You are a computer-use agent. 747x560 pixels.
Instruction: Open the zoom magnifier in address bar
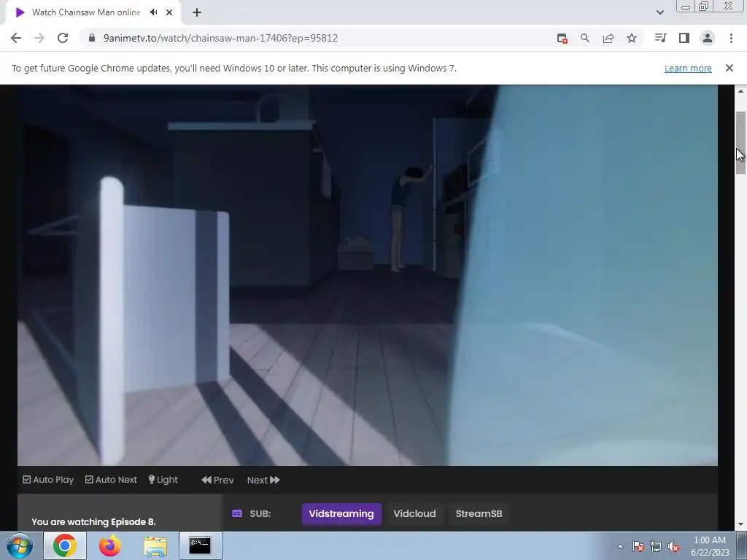pyautogui.click(x=584, y=38)
